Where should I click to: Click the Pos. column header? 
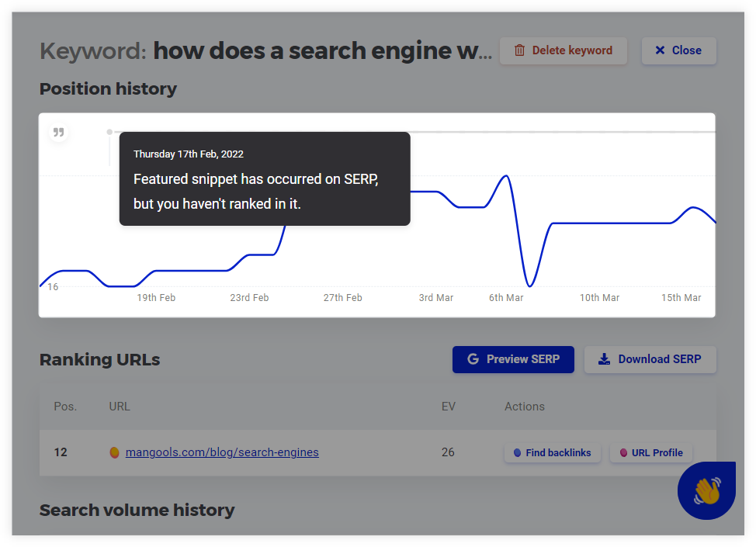click(65, 407)
